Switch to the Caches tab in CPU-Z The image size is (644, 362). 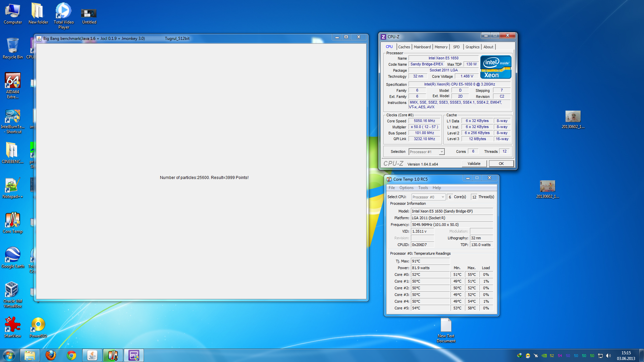[x=404, y=47]
